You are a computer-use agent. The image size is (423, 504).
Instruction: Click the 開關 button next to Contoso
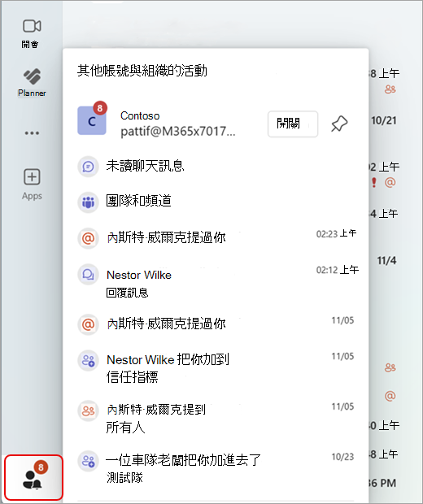coord(293,124)
